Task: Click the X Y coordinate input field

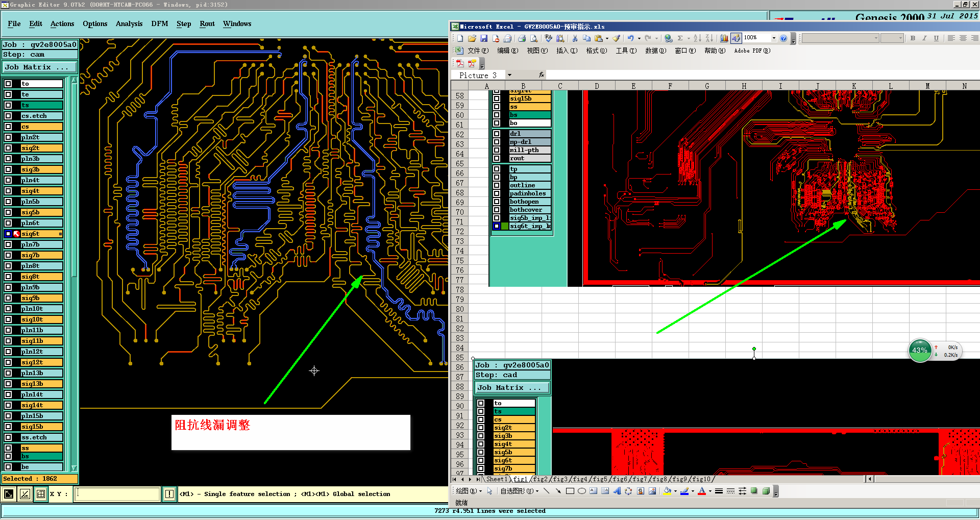Action: click(117, 494)
